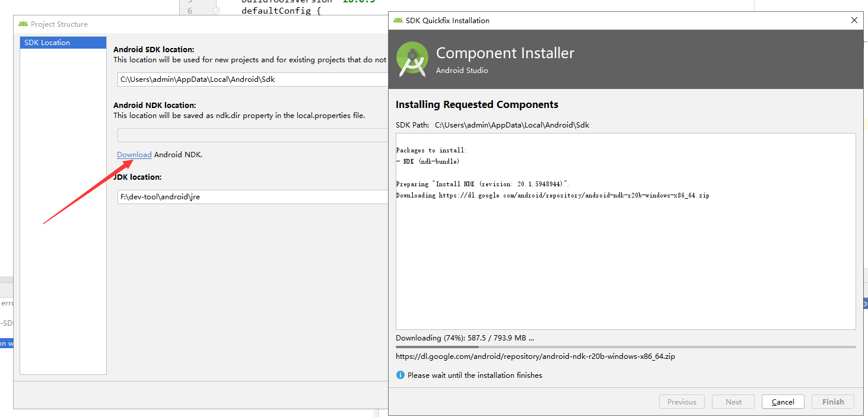Collapse the defaultConfig code block fold marker
This screenshot has height=417, width=868.
[217, 11]
